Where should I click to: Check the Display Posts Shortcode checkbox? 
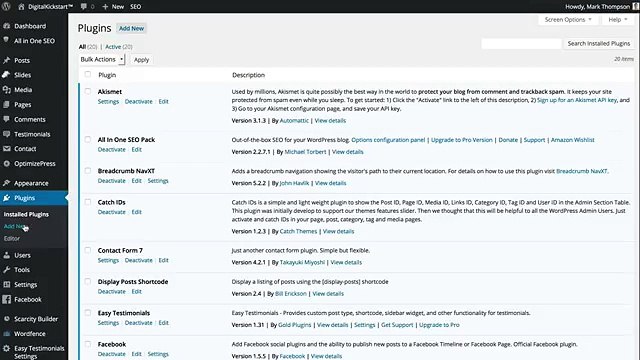point(87,281)
